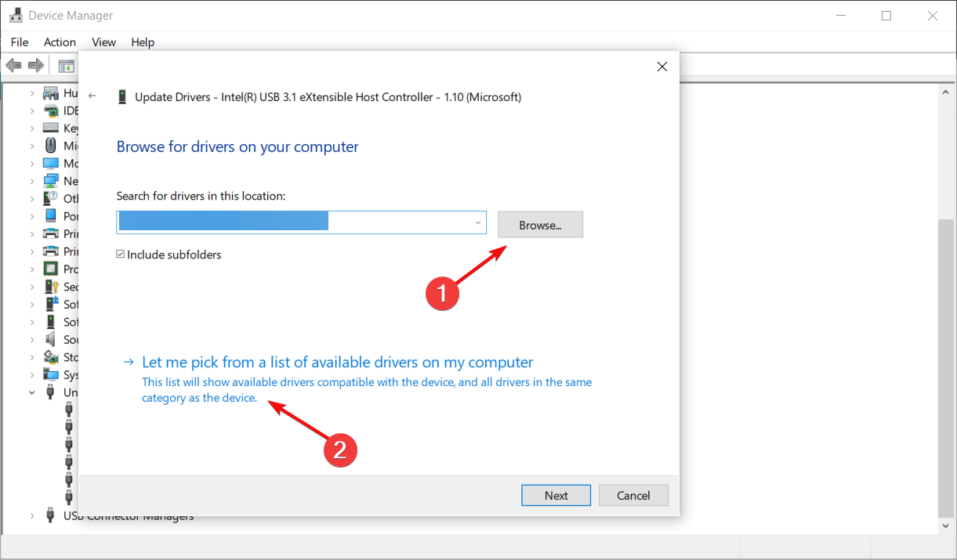957x560 pixels.
Task: Click the scrollbar up arrow in Device Manager
Action: pos(946,92)
